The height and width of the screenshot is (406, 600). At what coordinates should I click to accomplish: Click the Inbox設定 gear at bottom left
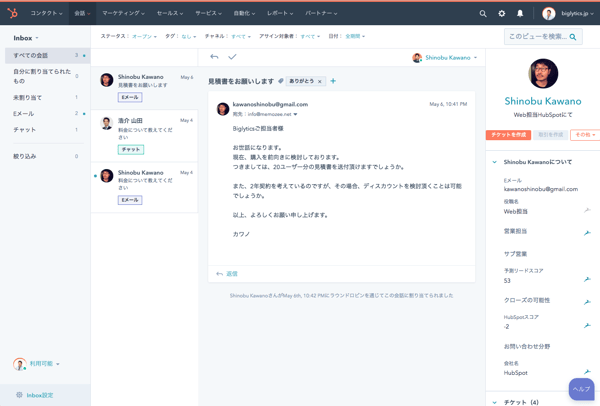pos(40,395)
